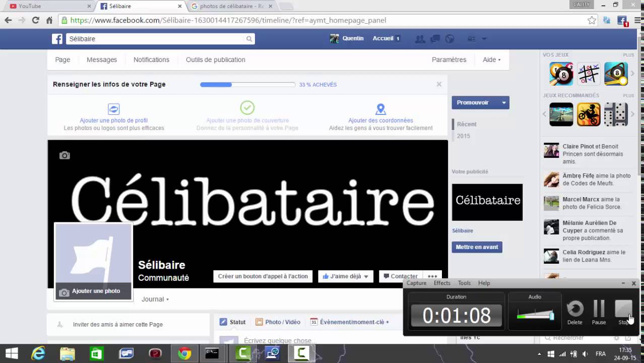The image size is (644, 363).
Task: Open the three-dots more options button
Action: (x=432, y=276)
